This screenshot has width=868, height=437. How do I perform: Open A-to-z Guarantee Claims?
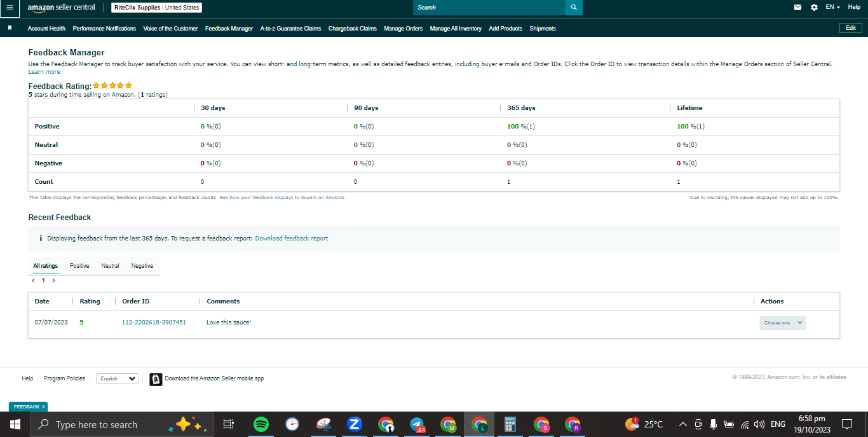click(x=290, y=29)
